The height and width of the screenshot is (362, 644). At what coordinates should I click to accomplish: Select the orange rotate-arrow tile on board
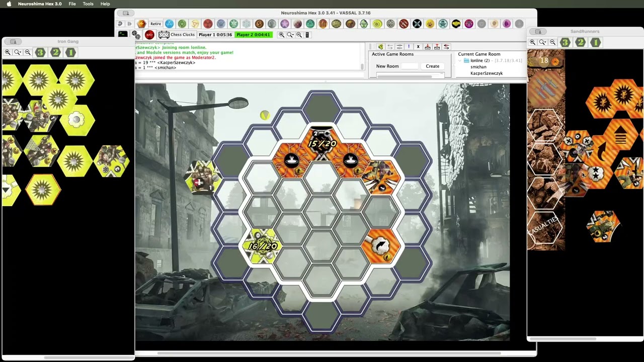381,246
